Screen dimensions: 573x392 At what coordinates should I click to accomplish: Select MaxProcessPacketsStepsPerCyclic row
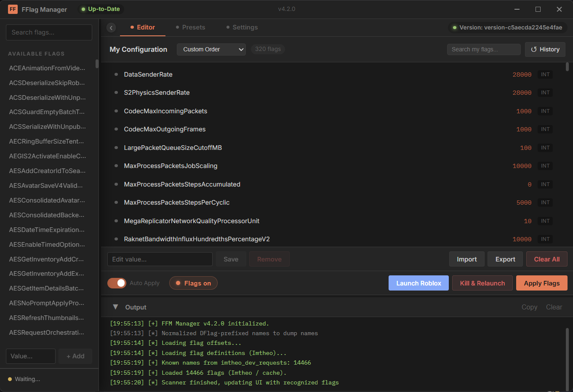333,203
